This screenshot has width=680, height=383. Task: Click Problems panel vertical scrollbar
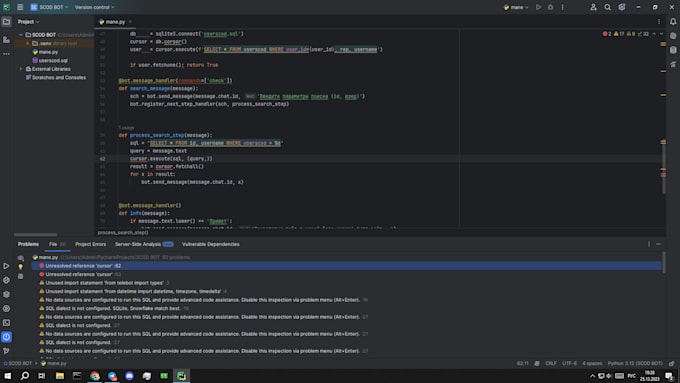tap(664, 262)
